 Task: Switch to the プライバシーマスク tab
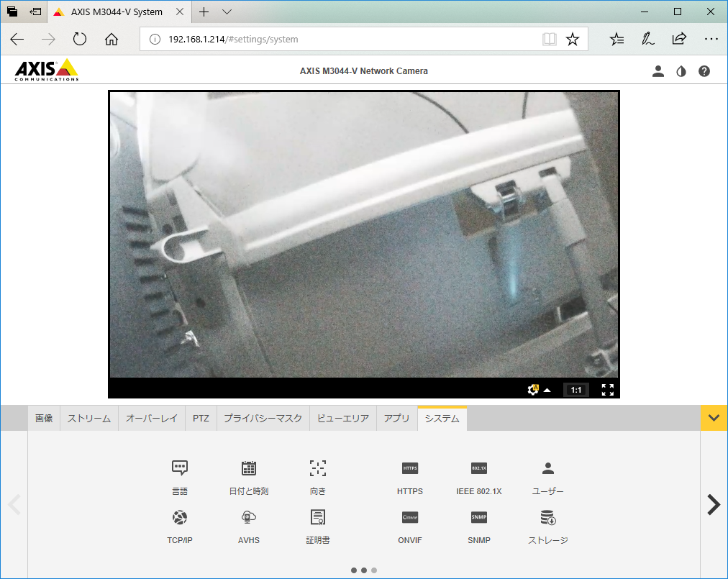coord(263,419)
